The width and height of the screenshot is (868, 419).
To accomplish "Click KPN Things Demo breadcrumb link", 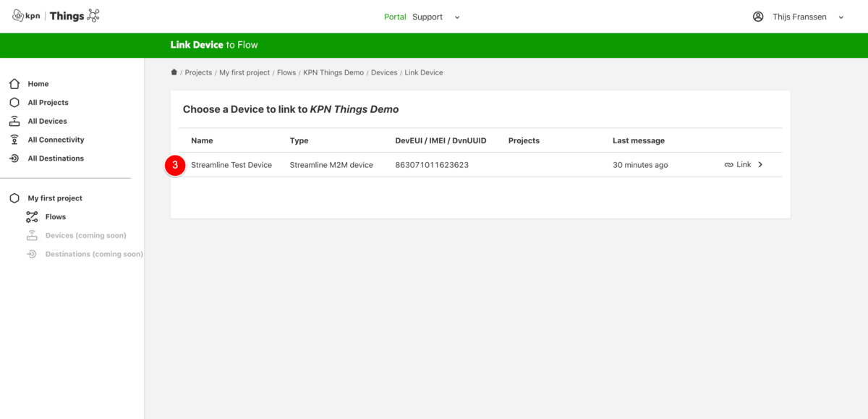I will click(x=333, y=72).
